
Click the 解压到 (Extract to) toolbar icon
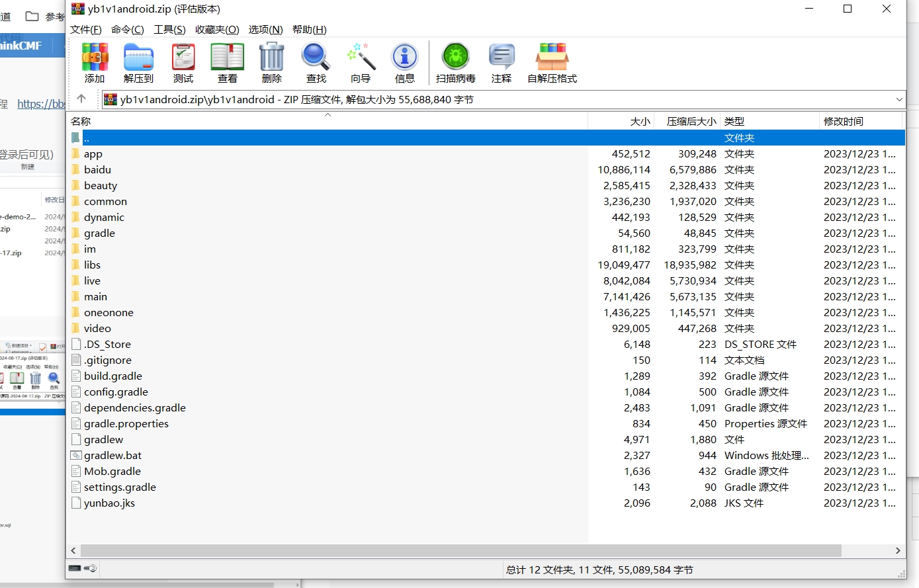(138, 57)
